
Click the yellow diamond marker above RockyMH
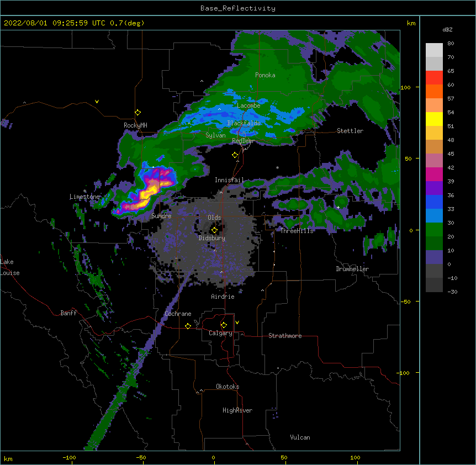(x=138, y=113)
